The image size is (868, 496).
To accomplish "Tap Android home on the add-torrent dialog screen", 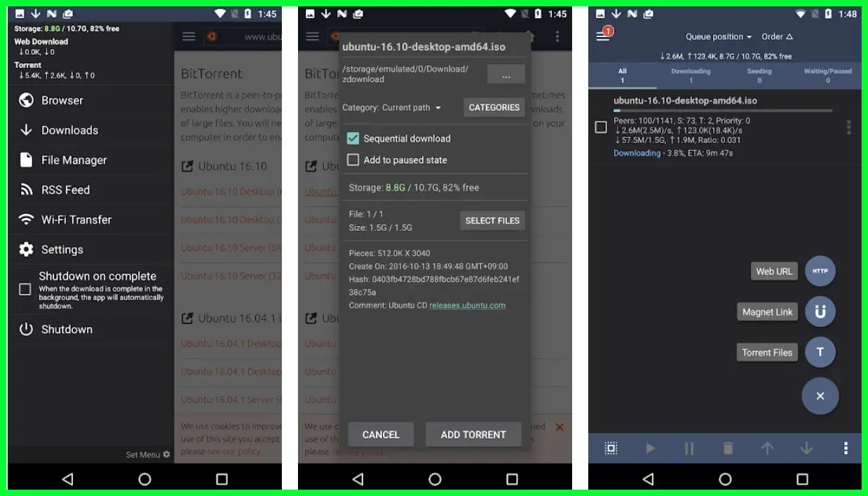I will [435, 479].
